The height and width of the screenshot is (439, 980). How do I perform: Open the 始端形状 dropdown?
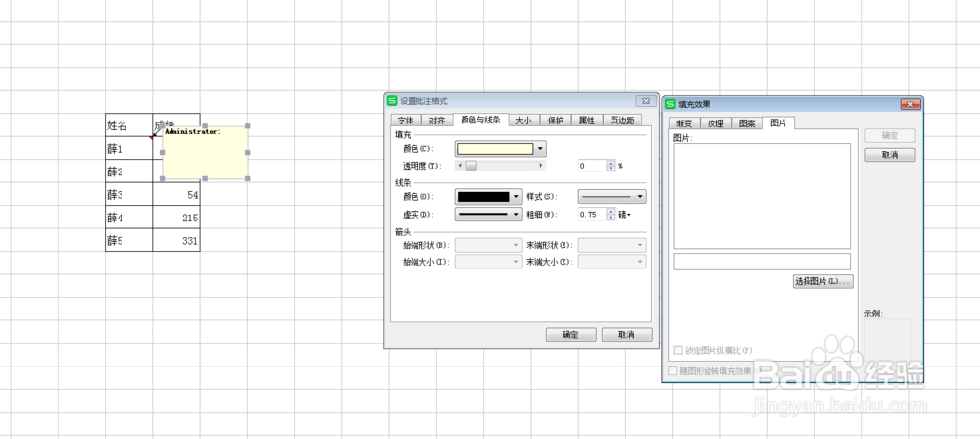click(488, 245)
